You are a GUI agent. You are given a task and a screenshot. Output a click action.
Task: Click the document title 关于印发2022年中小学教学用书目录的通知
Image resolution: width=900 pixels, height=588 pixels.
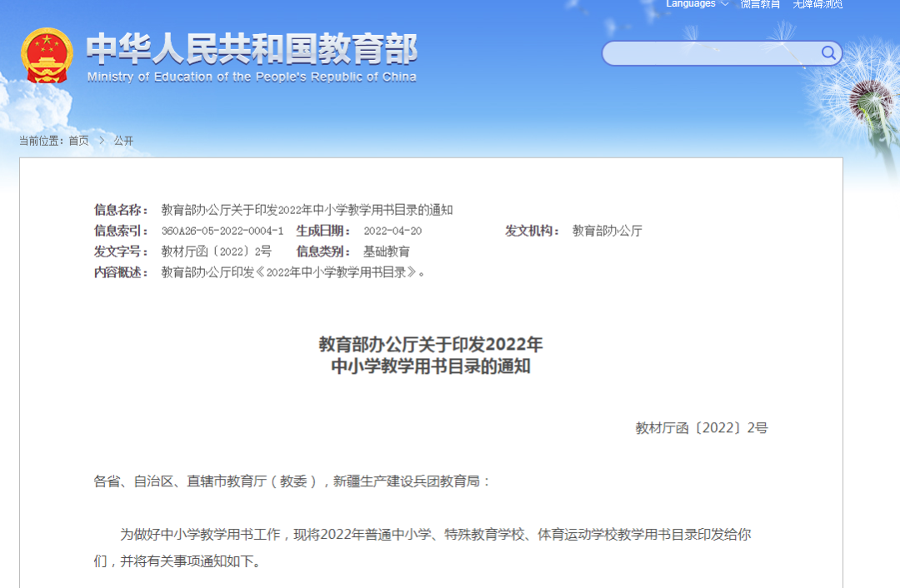(x=450, y=354)
